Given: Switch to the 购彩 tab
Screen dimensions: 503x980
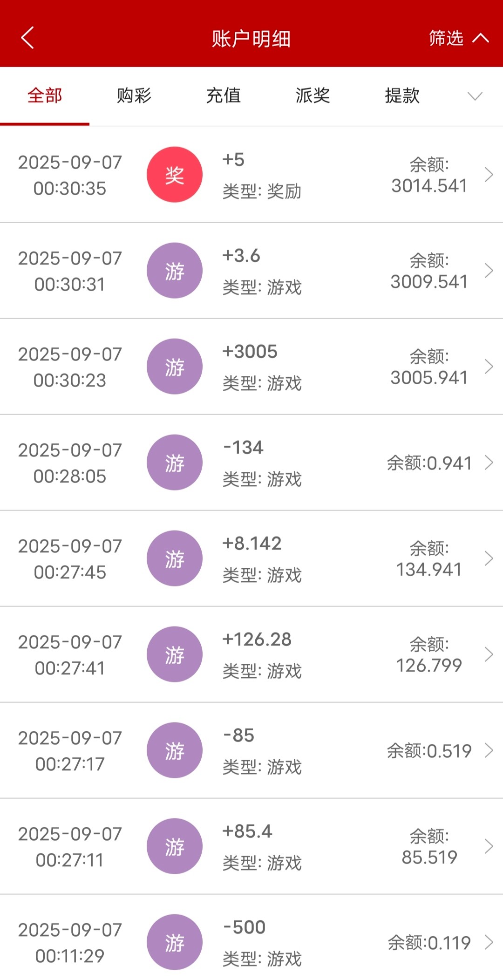Looking at the screenshot, I should pos(134,96).
